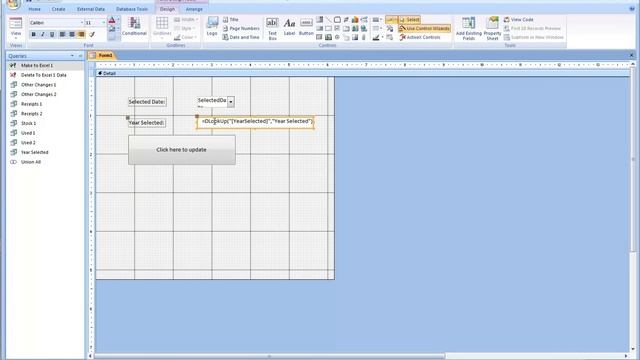
Task: Open 'Union All' query
Action: pyautogui.click(x=31, y=162)
